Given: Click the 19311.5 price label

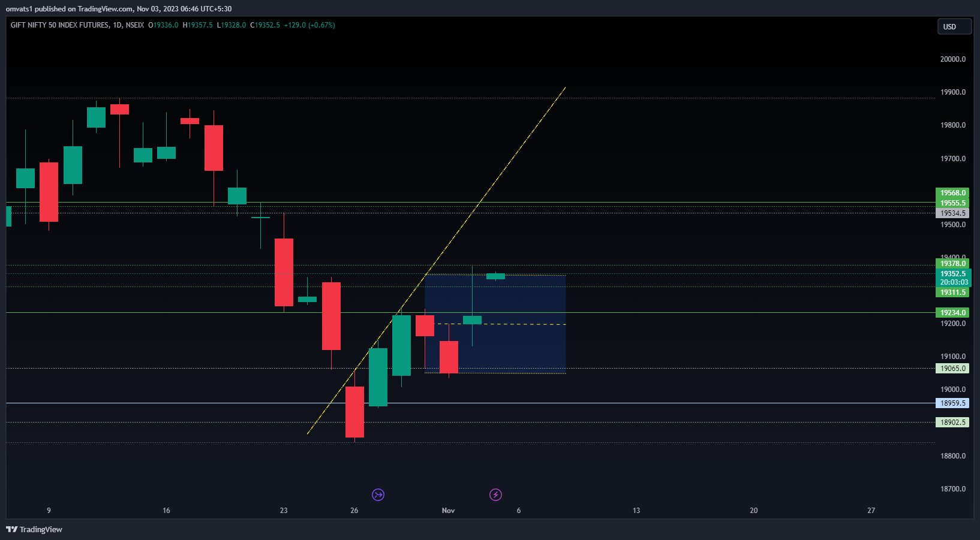Looking at the screenshot, I should point(952,292).
